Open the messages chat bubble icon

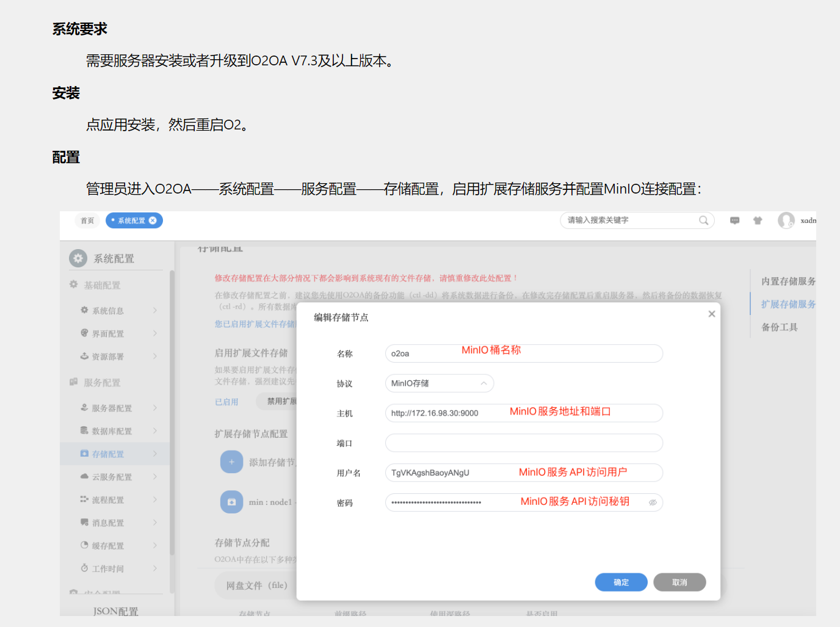click(735, 220)
